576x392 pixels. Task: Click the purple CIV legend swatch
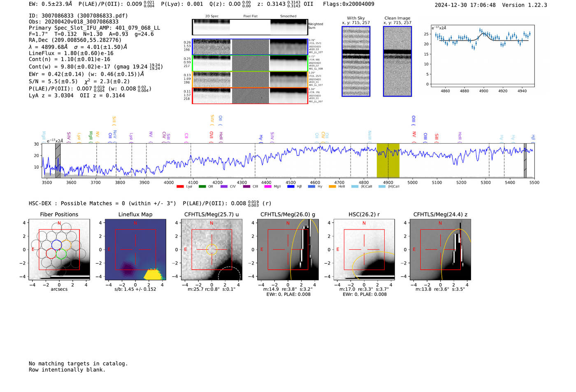tap(224, 187)
